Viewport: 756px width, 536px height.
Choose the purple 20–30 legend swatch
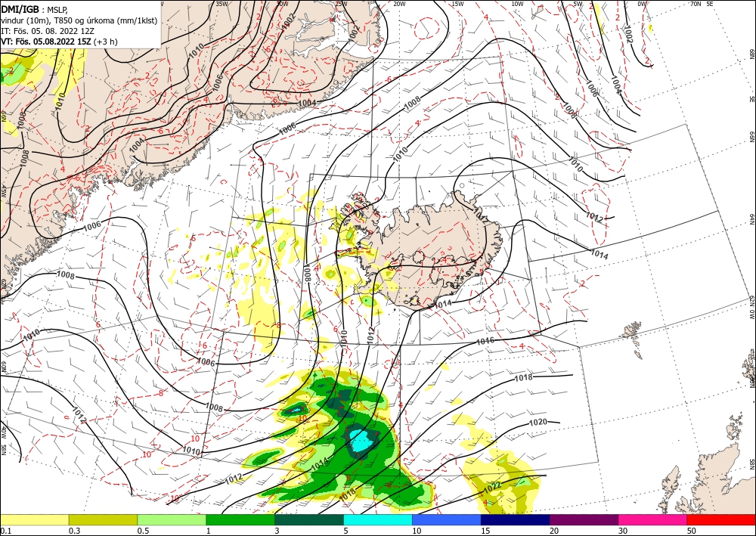coord(584,519)
